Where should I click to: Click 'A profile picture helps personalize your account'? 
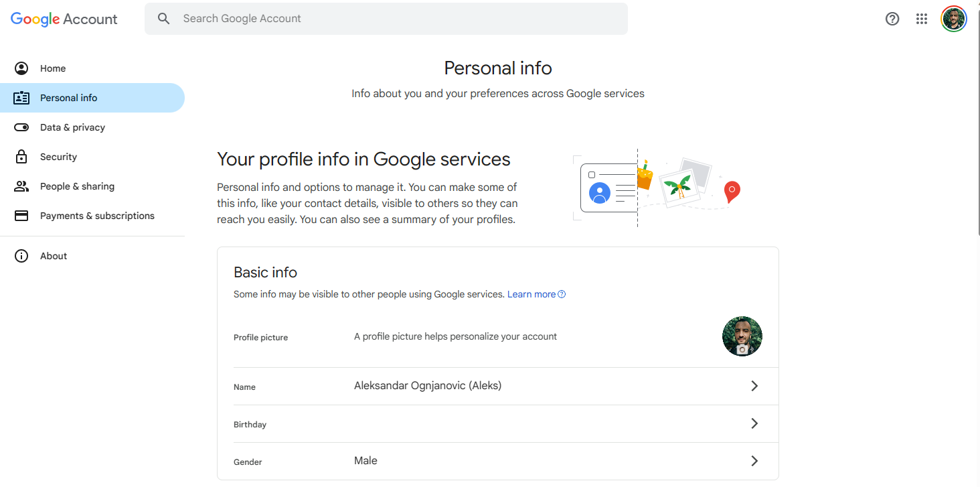[x=455, y=336]
